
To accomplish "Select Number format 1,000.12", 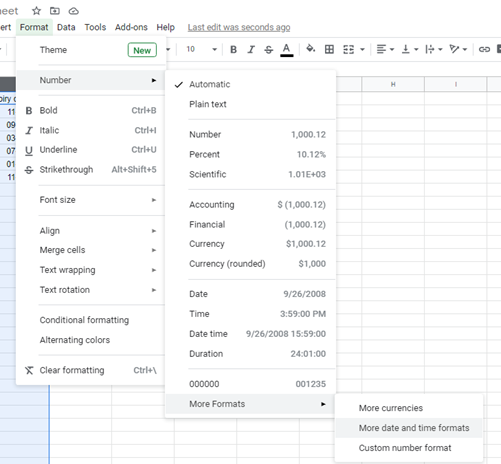I will coord(251,135).
